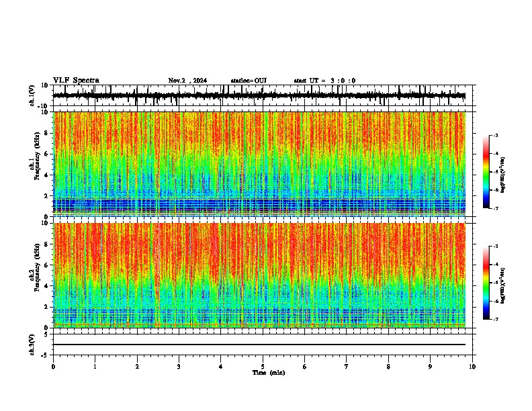Click the ch.1 spectrogram color scale bar
The height and width of the screenshot is (411, 532).
pos(486,172)
